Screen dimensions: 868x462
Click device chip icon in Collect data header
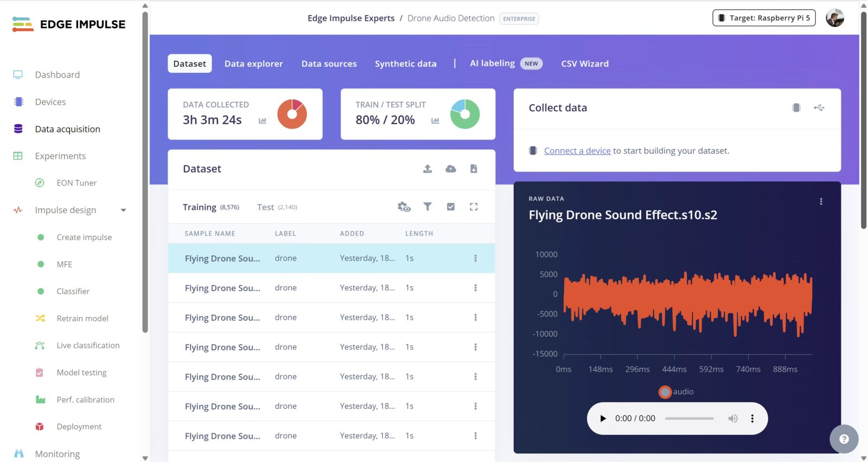pyautogui.click(x=796, y=107)
